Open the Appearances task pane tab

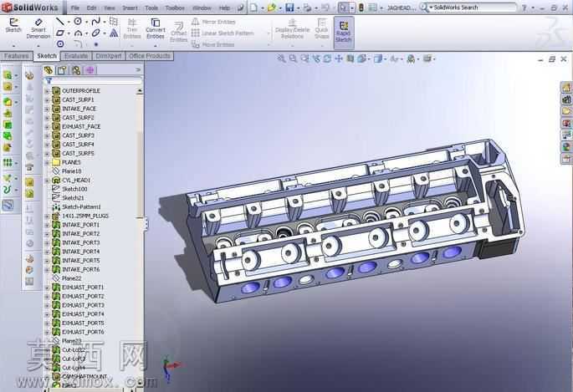click(566, 147)
